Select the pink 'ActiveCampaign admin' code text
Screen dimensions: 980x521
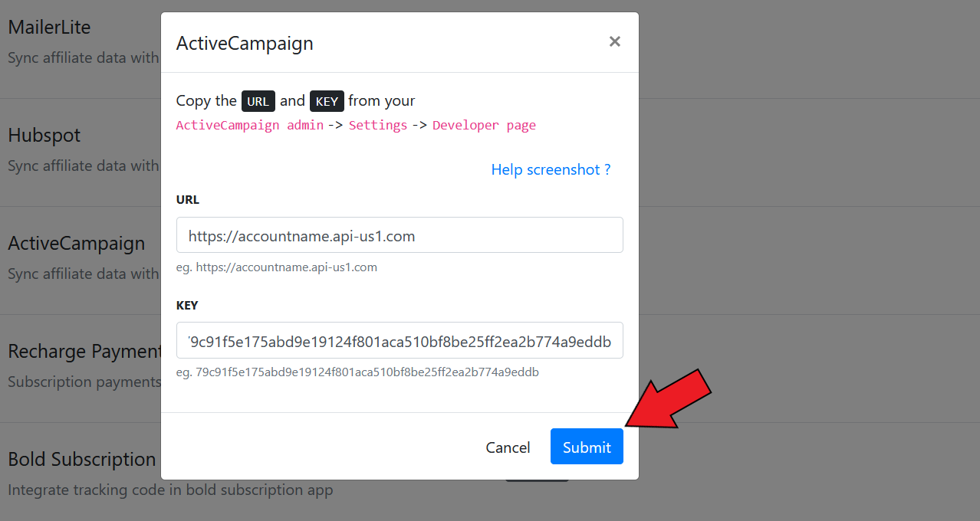click(250, 125)
